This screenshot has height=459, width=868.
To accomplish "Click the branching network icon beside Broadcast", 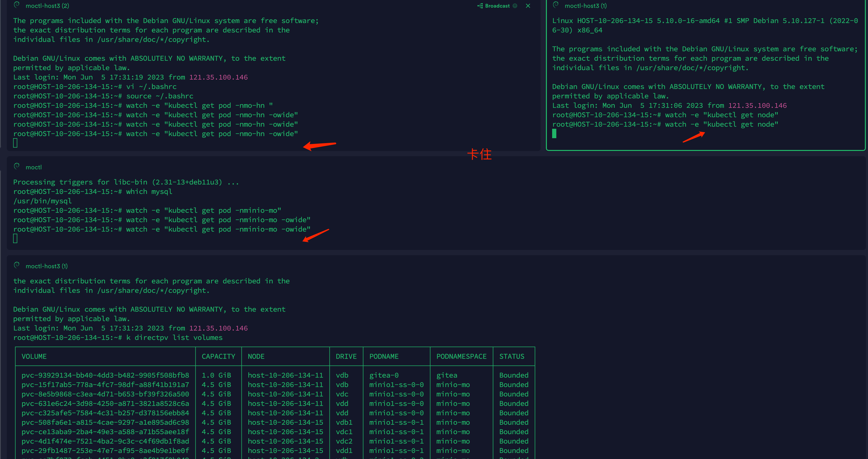I will click(480, 6).
